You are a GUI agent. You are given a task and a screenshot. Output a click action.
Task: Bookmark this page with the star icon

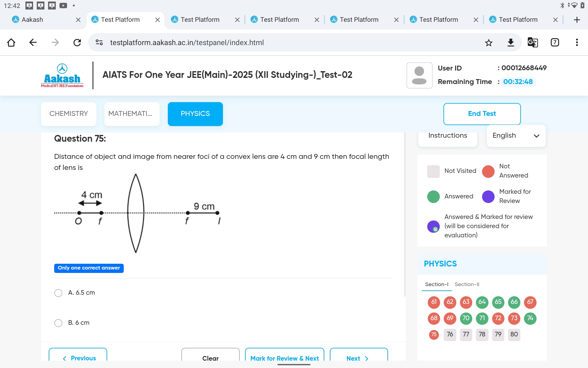coord(489,42)
